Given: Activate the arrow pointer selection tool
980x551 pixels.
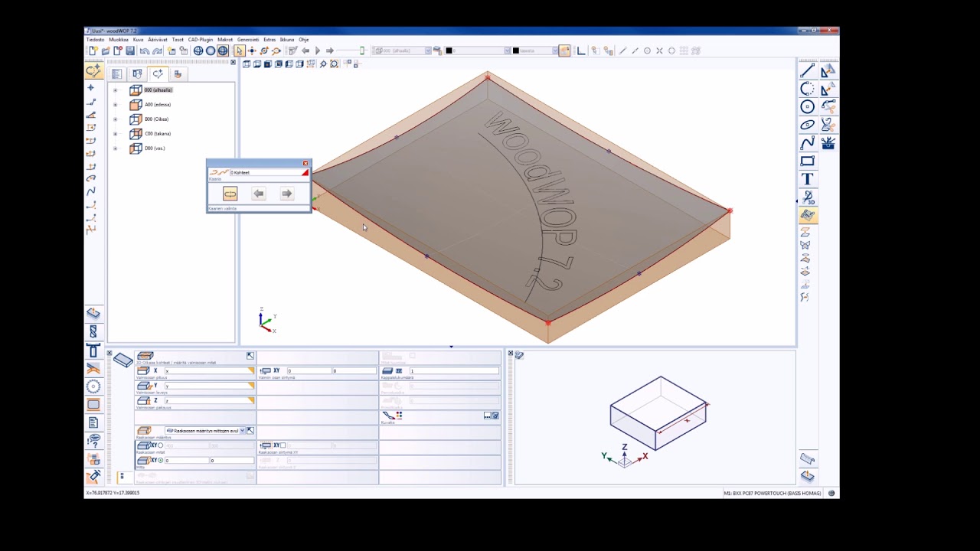Looking at the screenshot, I should 240,51.
